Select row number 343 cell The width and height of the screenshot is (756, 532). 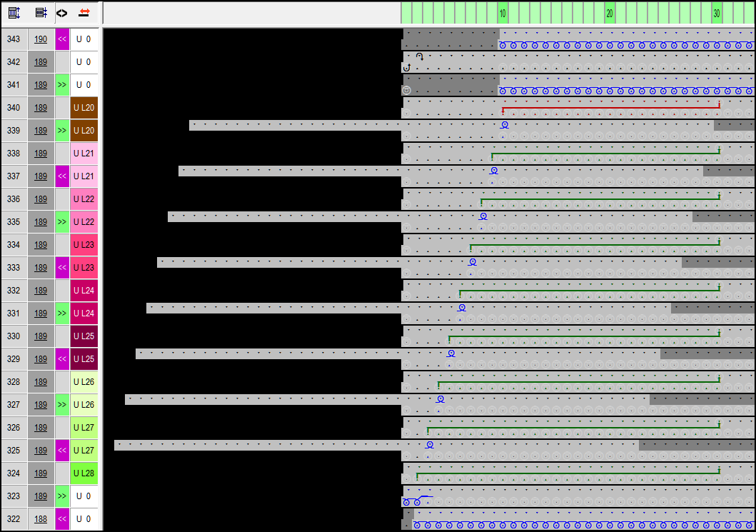[14, 39]
